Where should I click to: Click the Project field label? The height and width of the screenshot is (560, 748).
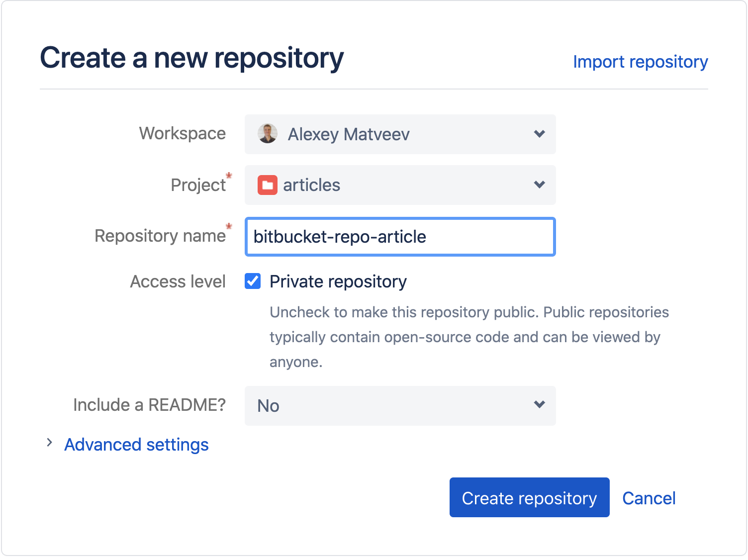click(198, 185)
